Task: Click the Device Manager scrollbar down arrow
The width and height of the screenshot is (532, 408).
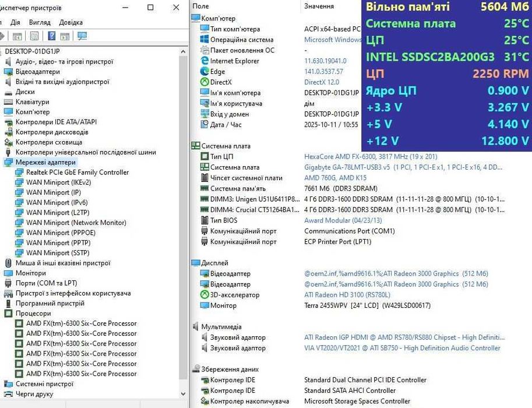Action: (x=183, y=394)
